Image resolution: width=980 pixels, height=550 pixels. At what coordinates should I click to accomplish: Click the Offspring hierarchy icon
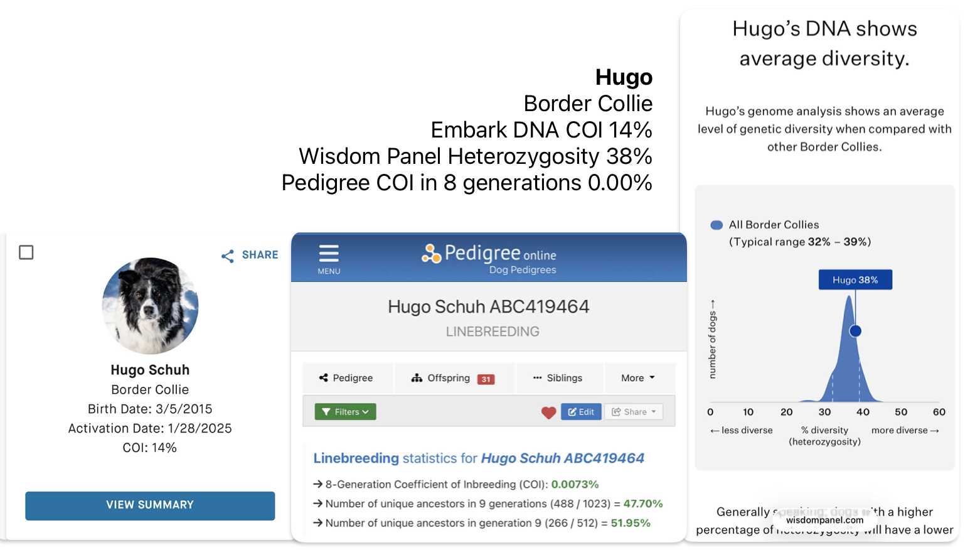point(417,378)
